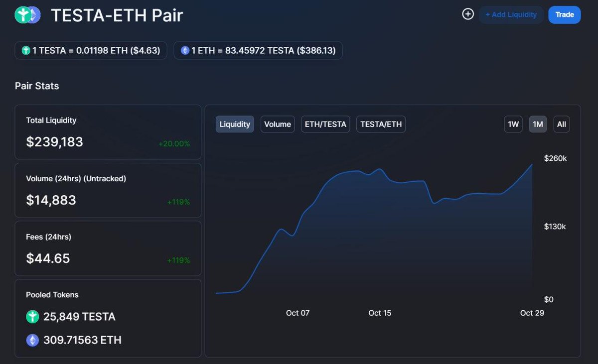The height and width of the screenshot is (364, 598).
Task: Click the plus-circle icon near Add Liquidity
Action: [x=467, y=14]
